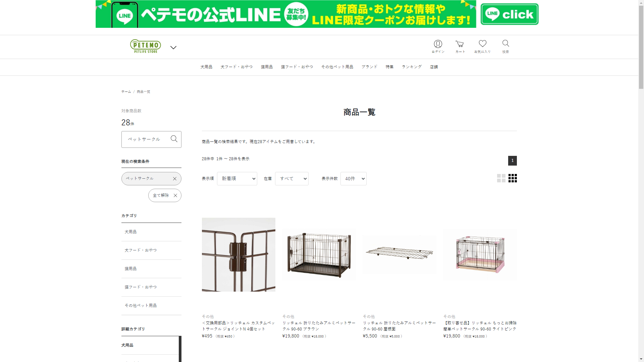This screenshot has width=644, height=362.
Task: Switch to large two-column grid view
Action: pos(501,178)
